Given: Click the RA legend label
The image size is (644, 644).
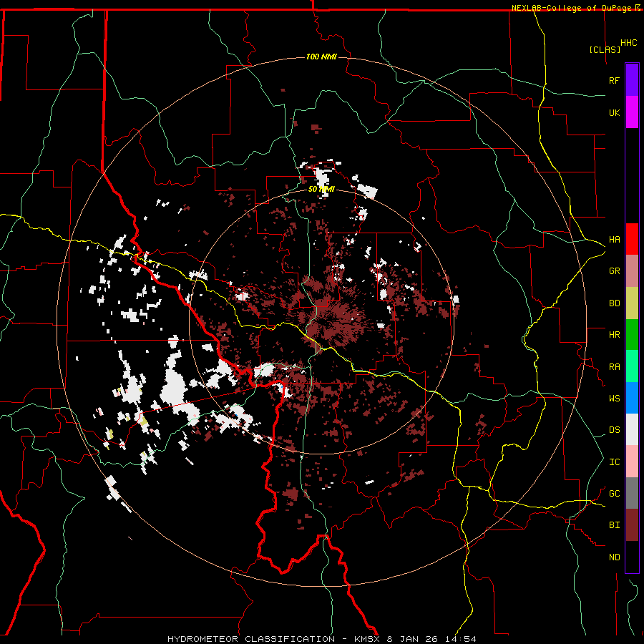Looking at the screenshot, I should coord(614,367).
